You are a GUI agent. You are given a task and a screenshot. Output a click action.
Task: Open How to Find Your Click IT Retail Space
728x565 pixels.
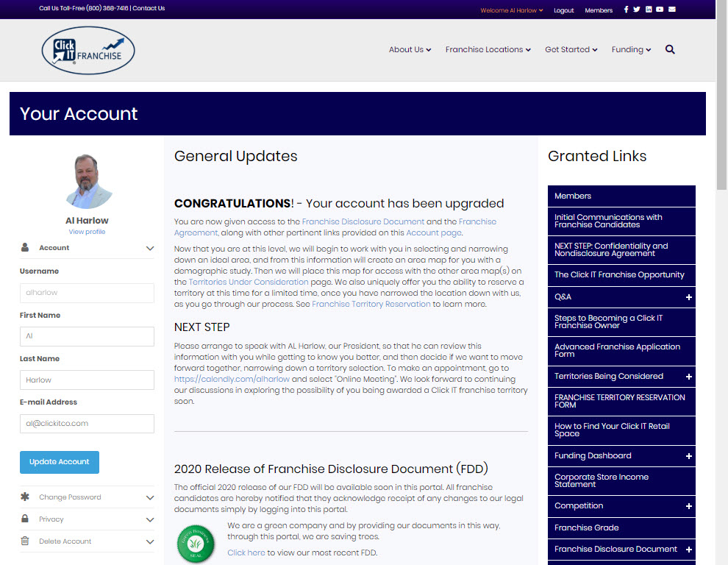[x=621, y=430]
